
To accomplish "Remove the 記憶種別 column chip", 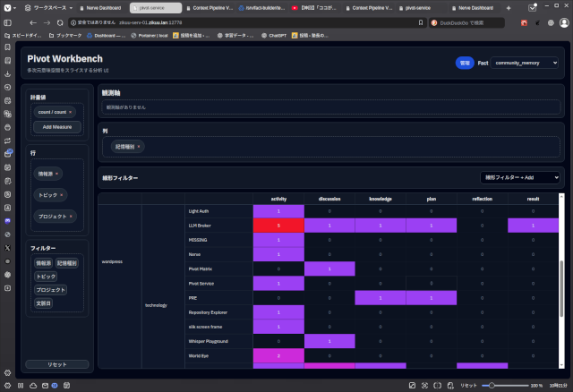I will pos(139,147).
